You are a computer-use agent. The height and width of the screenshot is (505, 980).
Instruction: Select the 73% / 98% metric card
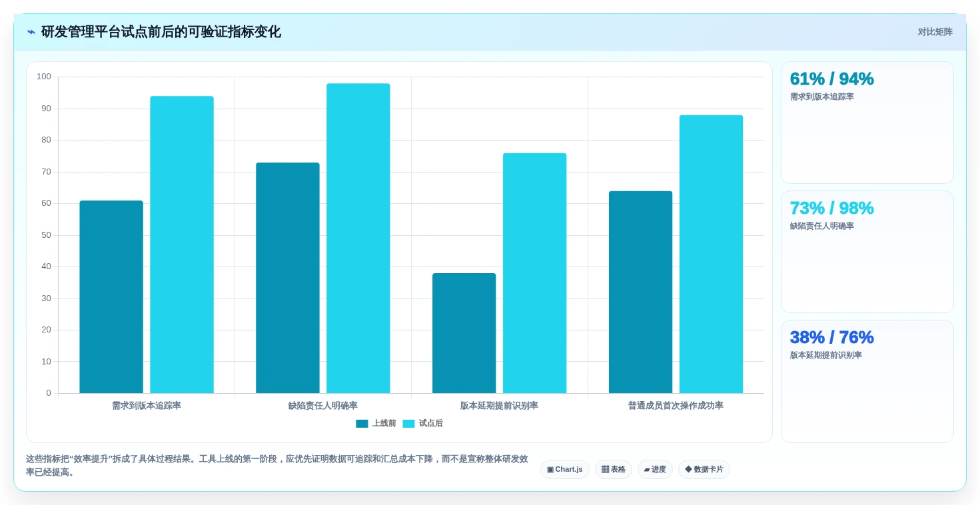867,252
